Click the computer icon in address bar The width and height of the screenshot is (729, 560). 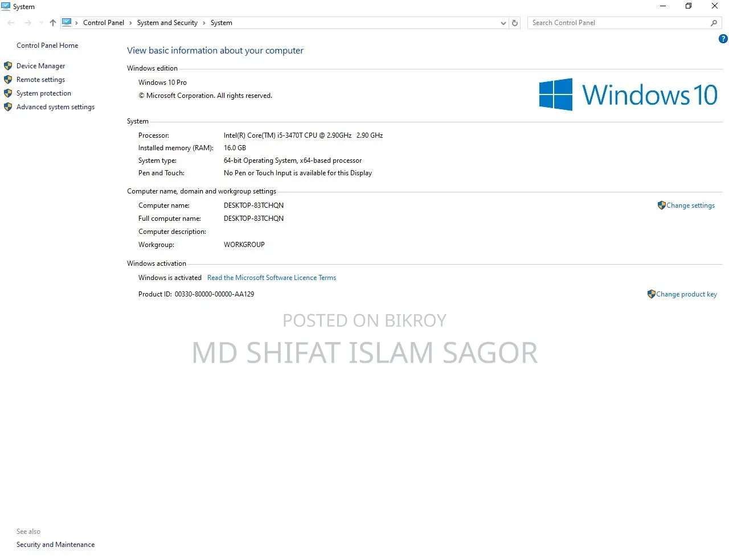coord(67,23)
